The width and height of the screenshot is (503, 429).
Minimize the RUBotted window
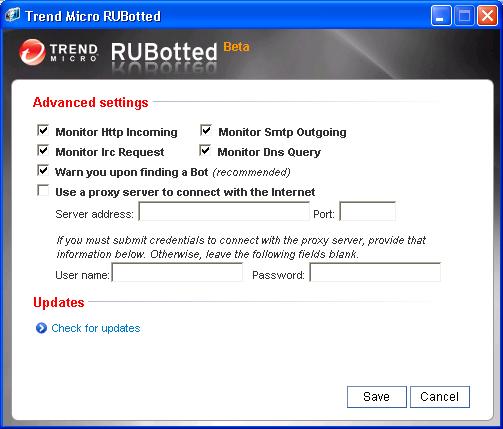pyautogui.click(x=441, y=16)
